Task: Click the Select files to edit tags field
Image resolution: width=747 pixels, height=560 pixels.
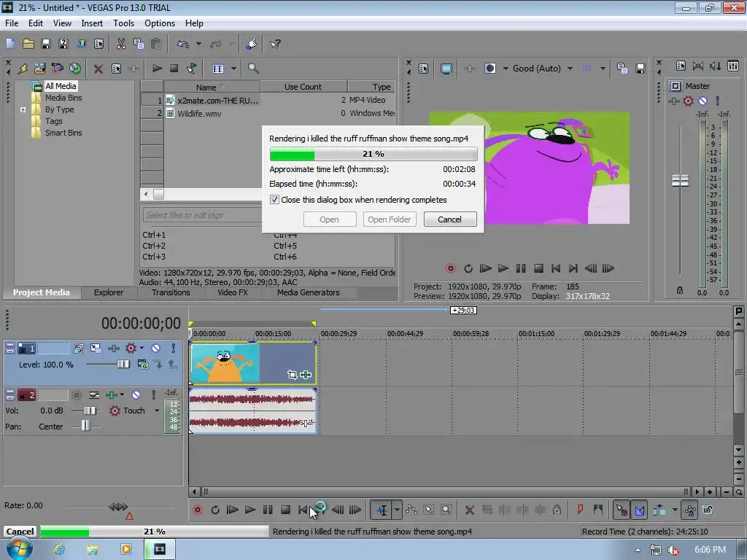Action: coord(203,215)
